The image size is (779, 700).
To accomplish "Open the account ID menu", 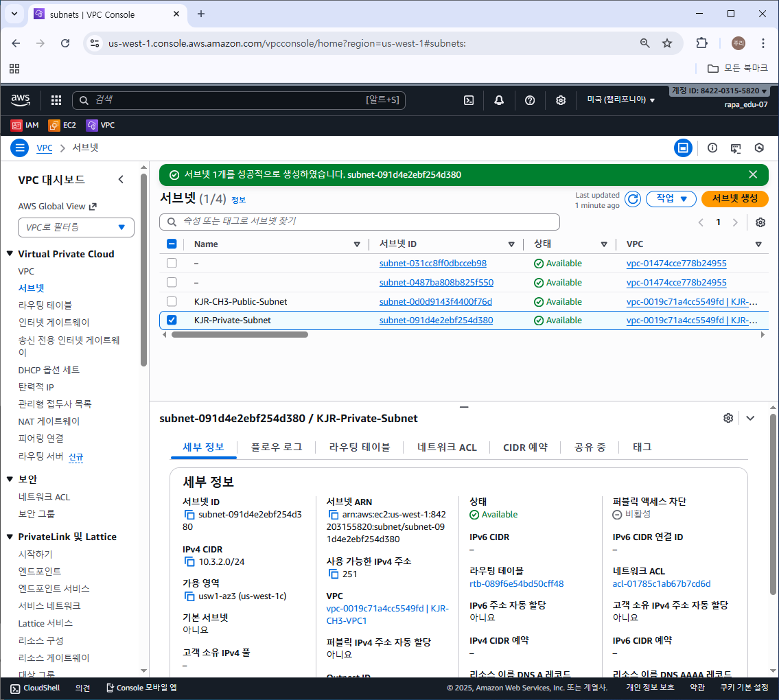I will coord(719,91).
